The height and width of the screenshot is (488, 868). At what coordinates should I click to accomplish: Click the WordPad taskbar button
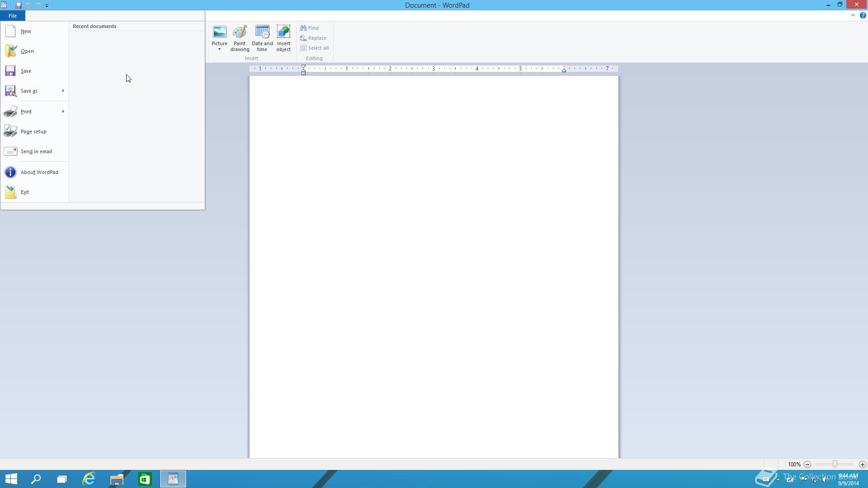173,479
